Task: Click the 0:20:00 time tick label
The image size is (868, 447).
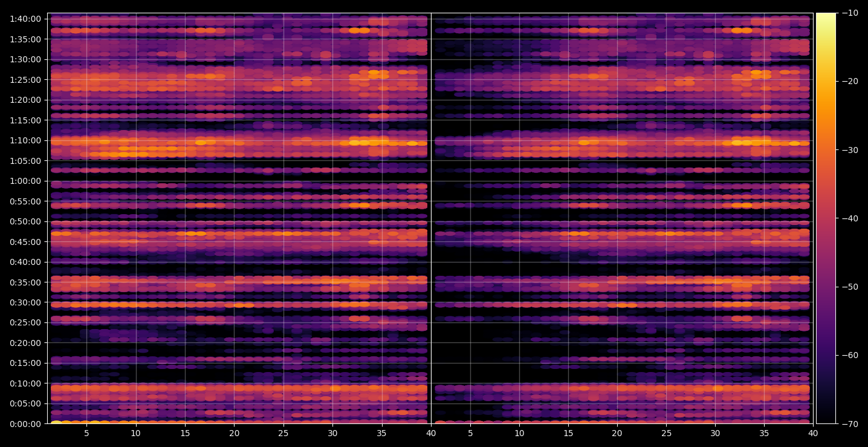Action: tap(25, 343)
